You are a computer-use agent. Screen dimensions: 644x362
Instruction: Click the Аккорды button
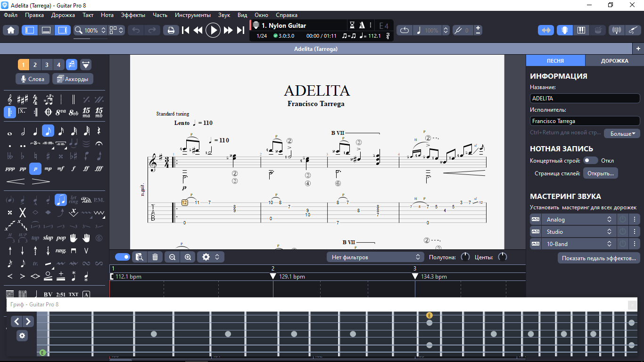[x=73, y=79]
